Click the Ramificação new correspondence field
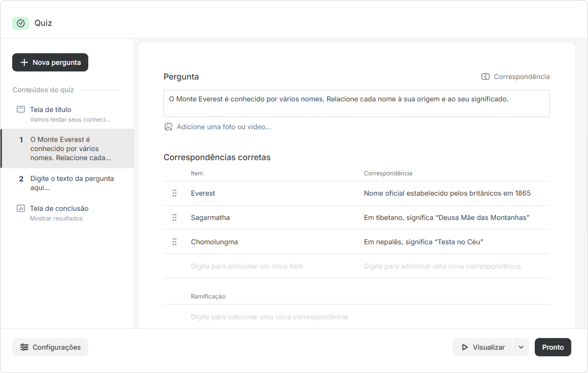Viewport: 588px width, 373px height. tap(269, 317)
